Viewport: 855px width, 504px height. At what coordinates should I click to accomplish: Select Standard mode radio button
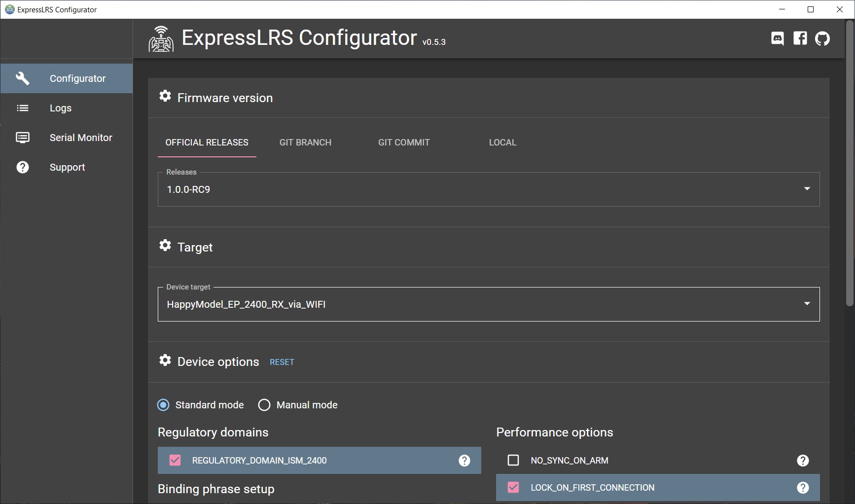coord(163,405)
